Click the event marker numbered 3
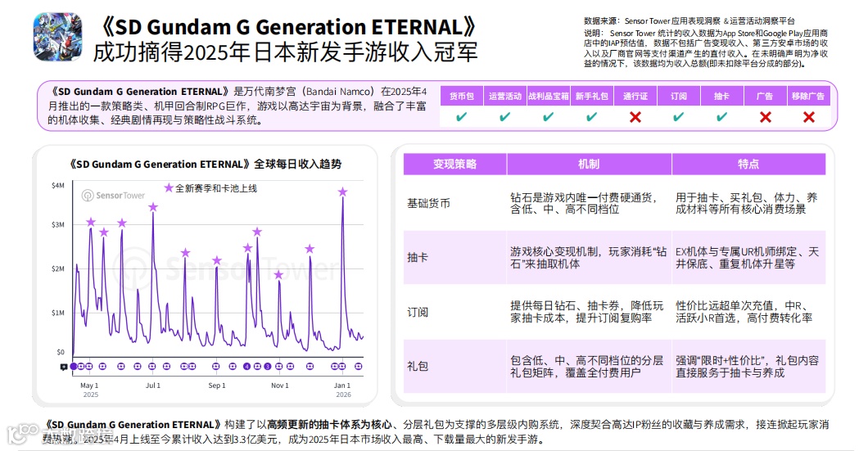The width and height of the screenshot is (868, 451). point(268,367)
